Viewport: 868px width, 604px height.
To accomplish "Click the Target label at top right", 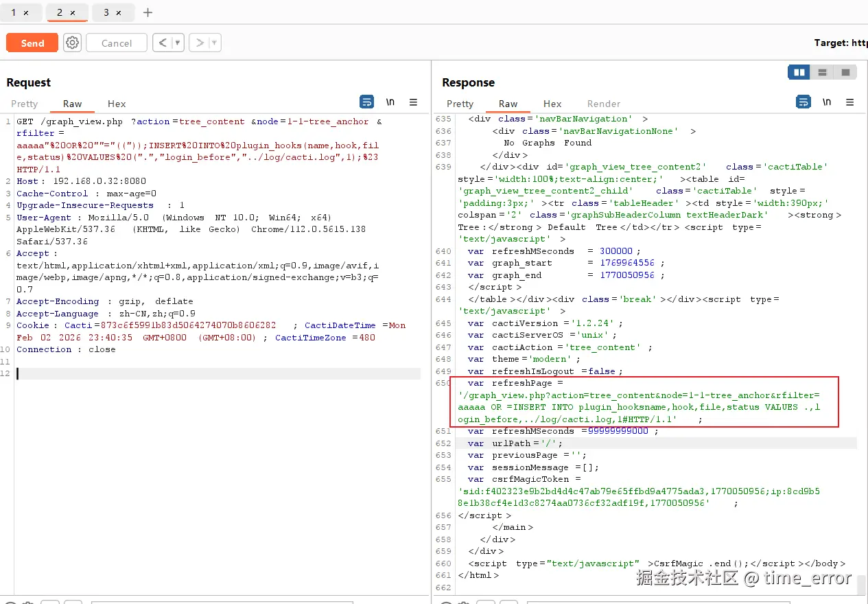I will [x=841, y=43].
